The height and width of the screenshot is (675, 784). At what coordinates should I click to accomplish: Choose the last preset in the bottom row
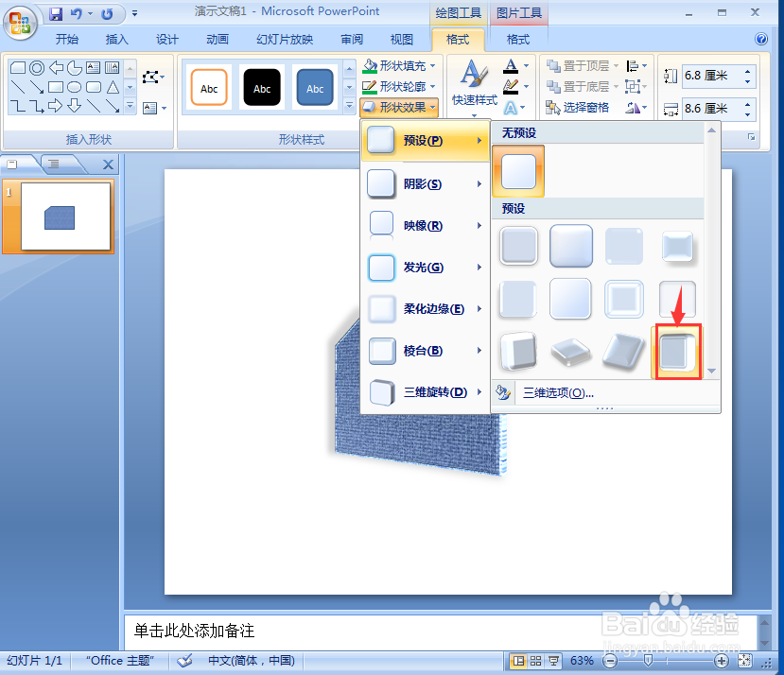coord(676,352)
